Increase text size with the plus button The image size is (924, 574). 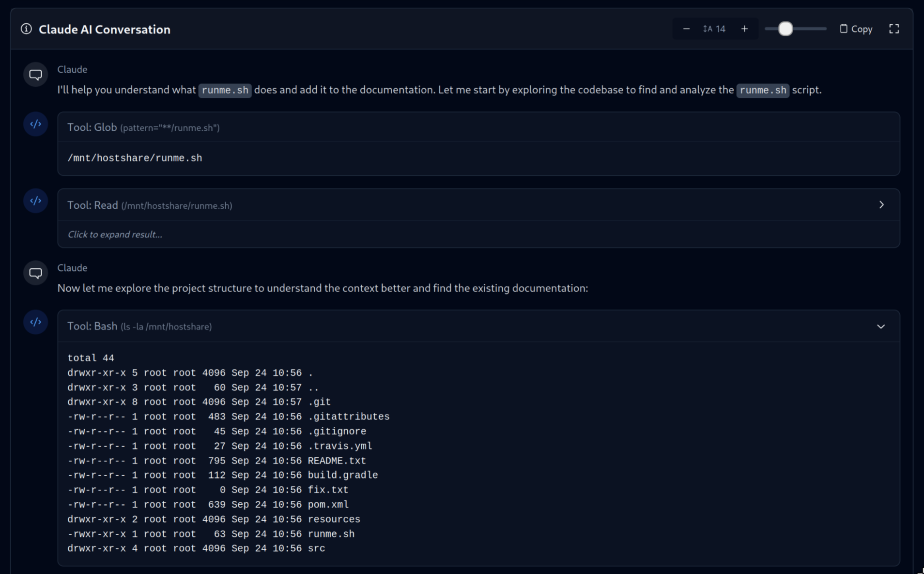(744, 29)
